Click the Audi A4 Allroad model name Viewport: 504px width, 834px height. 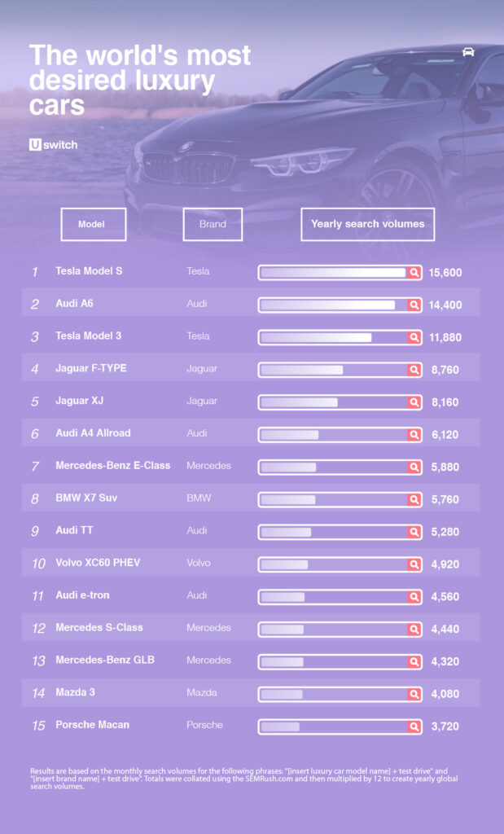click(x=93, y=433)
